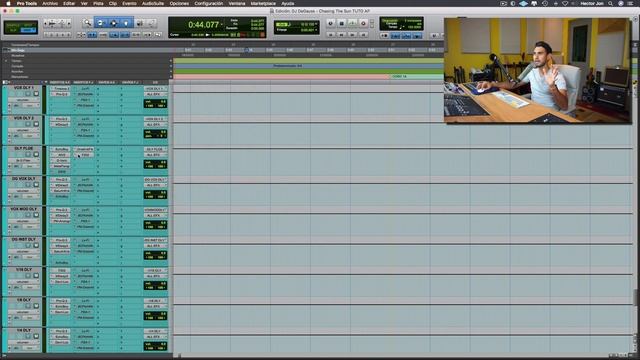Viewport: 640px width, 360px height.
Task: Select the Grabber hand tool
Action: click(x=126, y=23)
